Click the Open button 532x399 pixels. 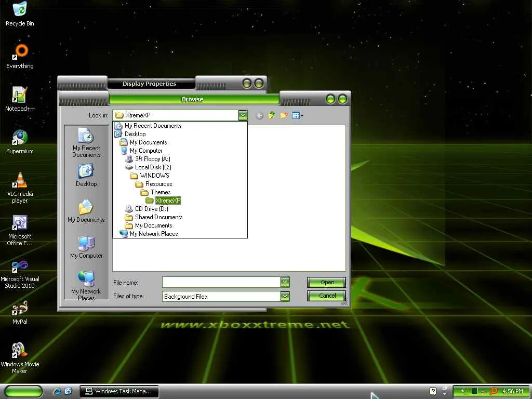coord(326,282)
